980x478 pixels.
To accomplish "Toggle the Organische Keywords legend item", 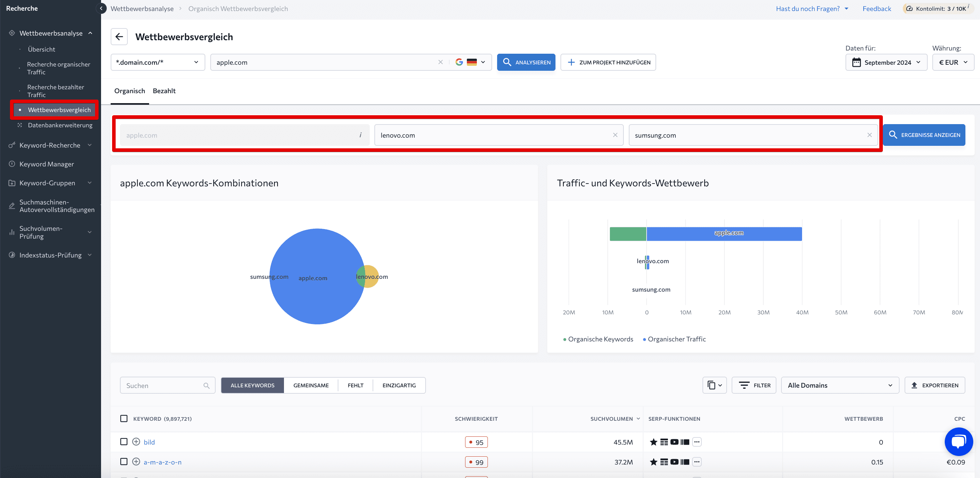I will (598, 339).
